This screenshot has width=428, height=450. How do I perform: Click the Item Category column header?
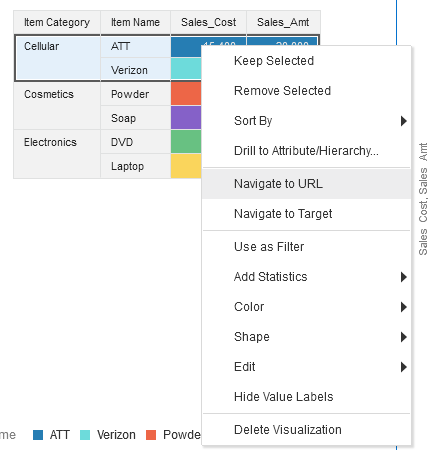tap(57, 22)
